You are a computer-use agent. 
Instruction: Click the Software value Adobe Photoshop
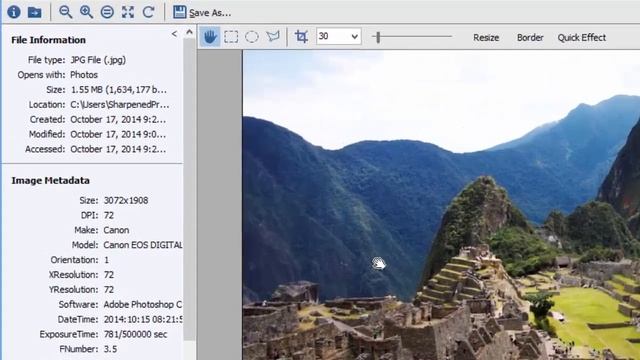click(x=143, y=304)
